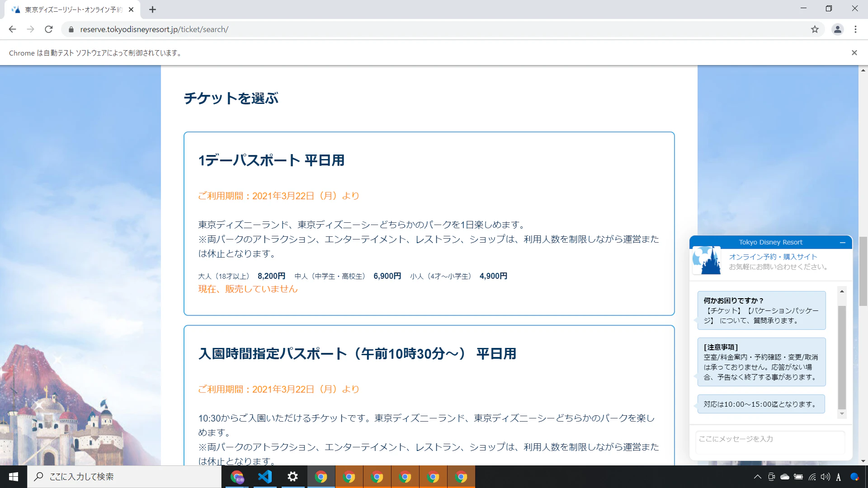Select the 東京ディズニーリゾート tab

tap(72, 9)
